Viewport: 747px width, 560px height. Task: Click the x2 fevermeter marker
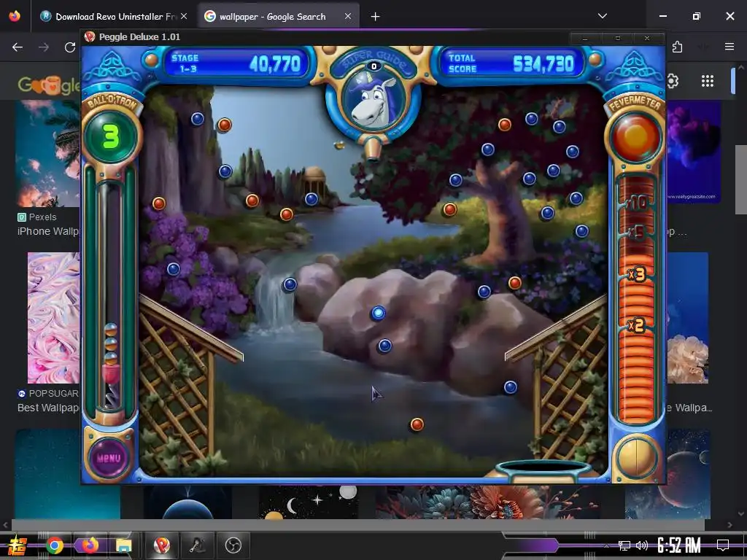click(636, 325)
